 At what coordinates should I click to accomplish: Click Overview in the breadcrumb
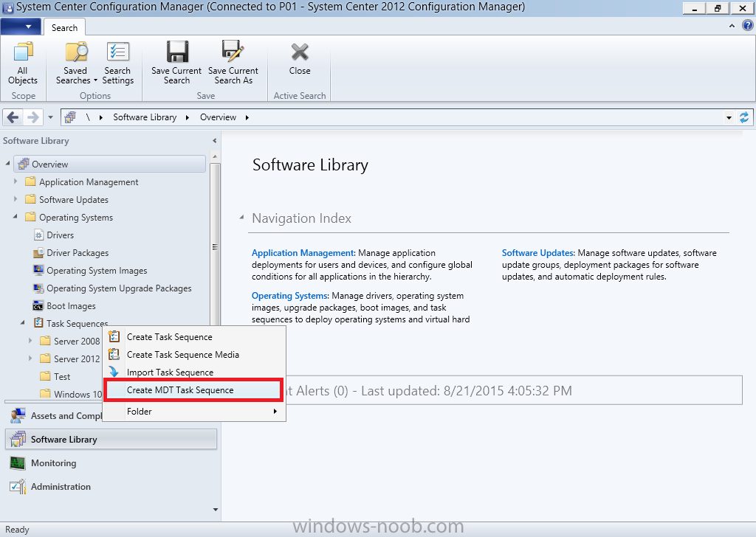(x=218, y=117)
